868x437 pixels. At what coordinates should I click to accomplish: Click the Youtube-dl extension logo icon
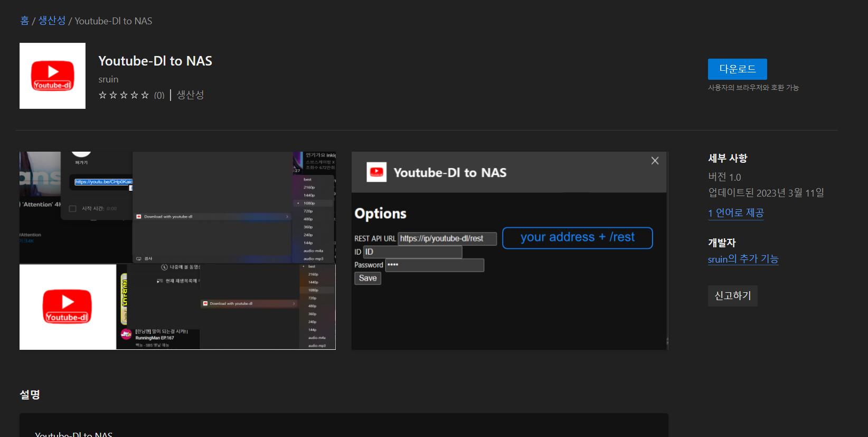pos(52,76)
